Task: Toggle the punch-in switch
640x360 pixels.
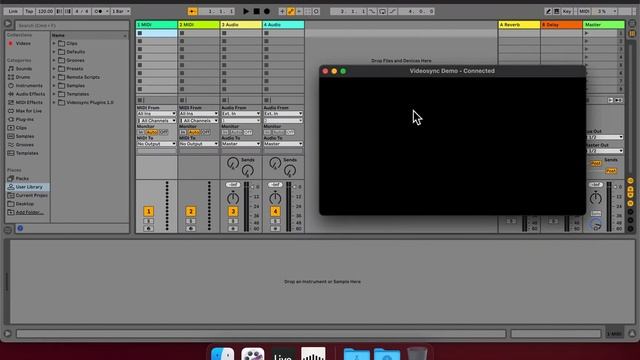Action: pos(372,11)
